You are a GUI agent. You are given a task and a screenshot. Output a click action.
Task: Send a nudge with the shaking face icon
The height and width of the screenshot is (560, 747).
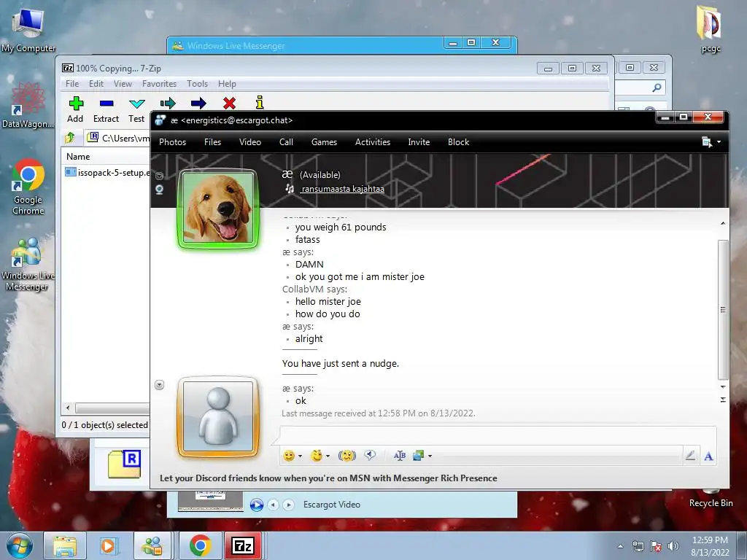347,456
